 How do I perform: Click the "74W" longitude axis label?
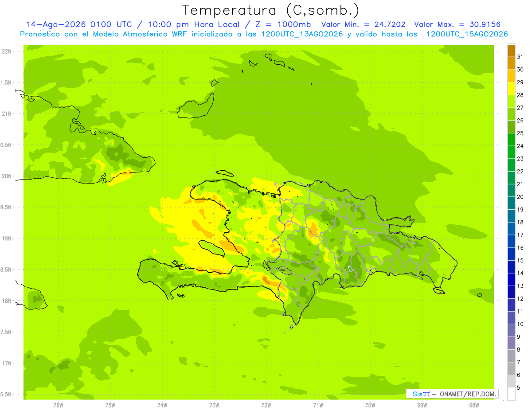coord(162,405)
